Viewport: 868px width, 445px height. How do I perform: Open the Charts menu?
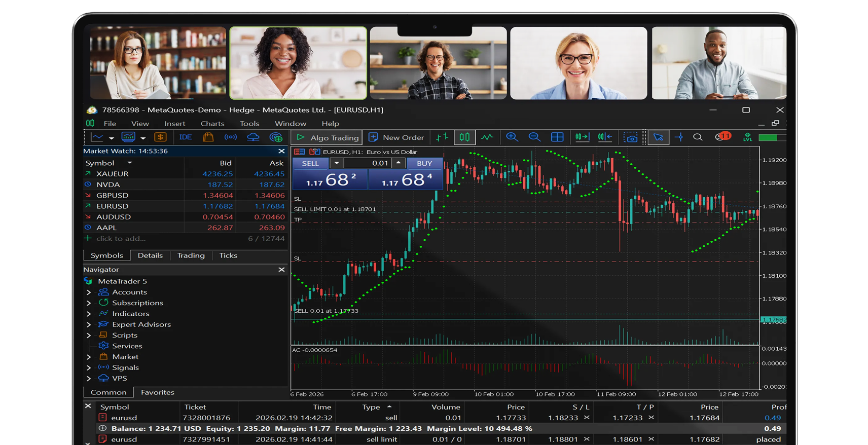point(212,124)
